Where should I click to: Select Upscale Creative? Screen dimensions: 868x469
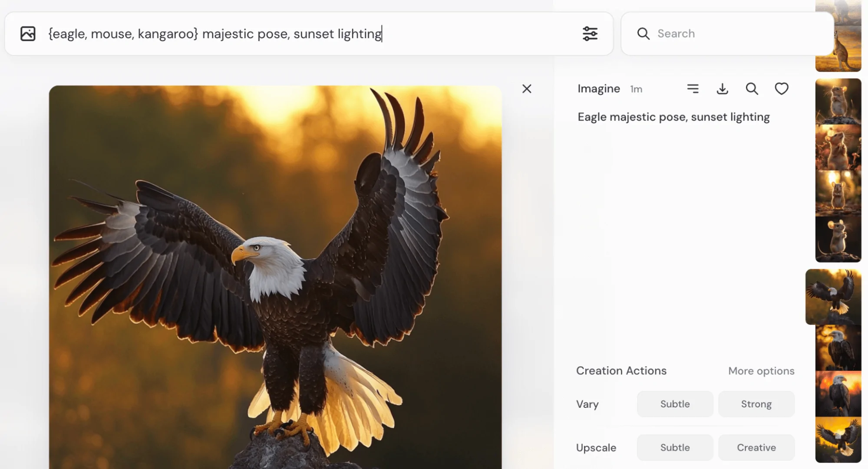click(756, 447)
